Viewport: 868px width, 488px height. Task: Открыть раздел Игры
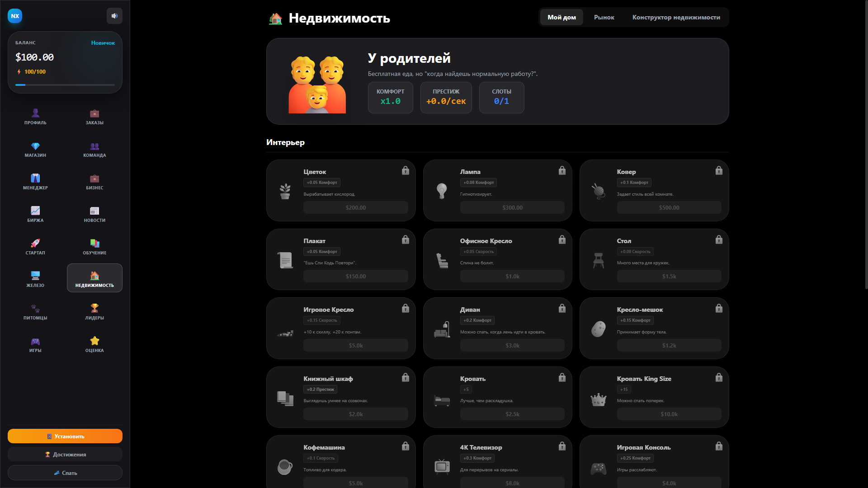point(35,344)
